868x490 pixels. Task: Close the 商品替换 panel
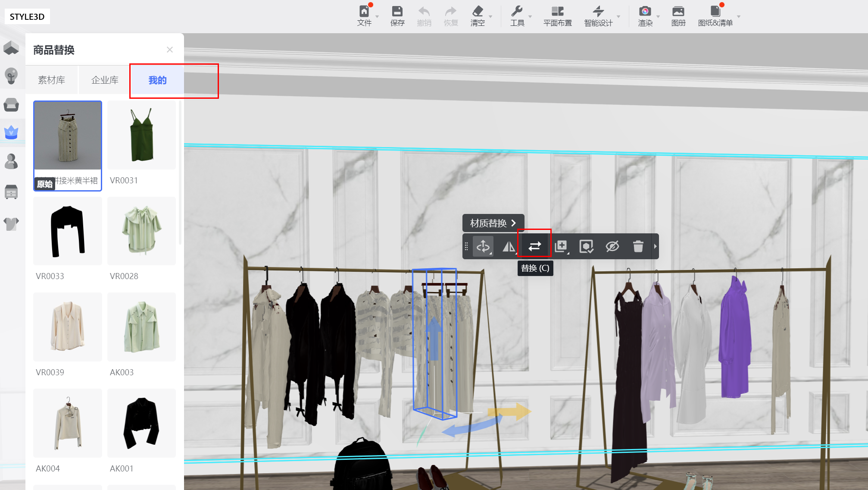click(170, 50)
